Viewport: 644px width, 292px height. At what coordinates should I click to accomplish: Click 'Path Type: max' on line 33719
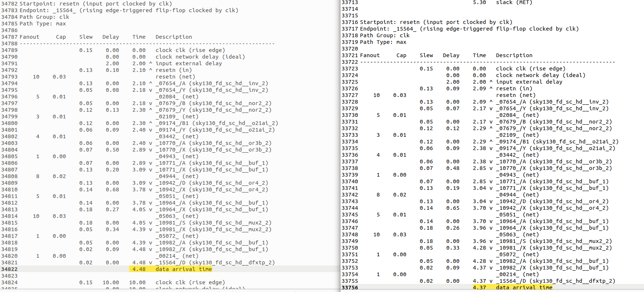pos(383,42)
